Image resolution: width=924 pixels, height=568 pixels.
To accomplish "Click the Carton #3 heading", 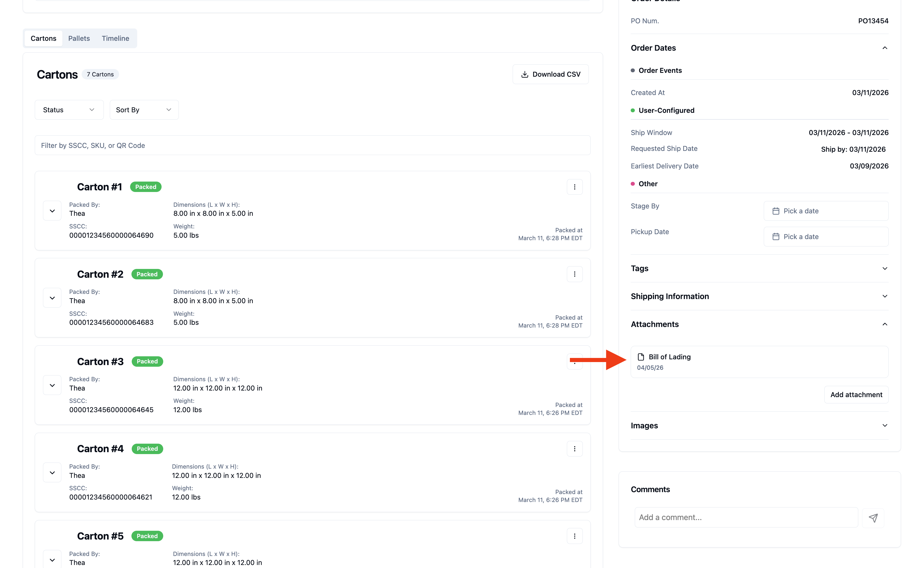I will [x=100, y=362].
